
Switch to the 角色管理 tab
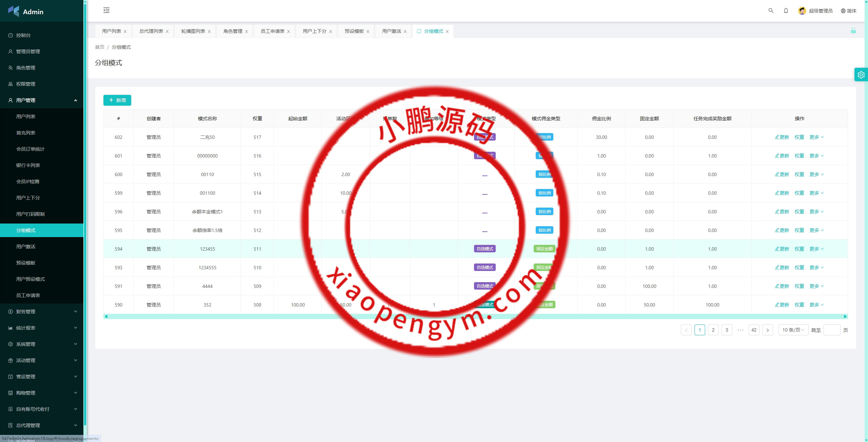point(233,31)
